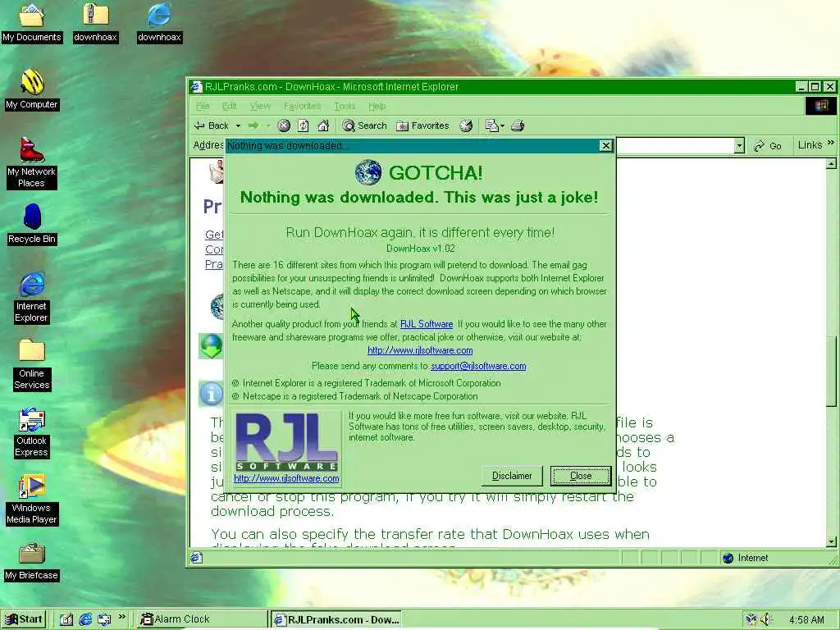840x630 pixels.
Task: Click the Stop button in IE toolbar
Action: pyautogui.click(x=284, y=126)
